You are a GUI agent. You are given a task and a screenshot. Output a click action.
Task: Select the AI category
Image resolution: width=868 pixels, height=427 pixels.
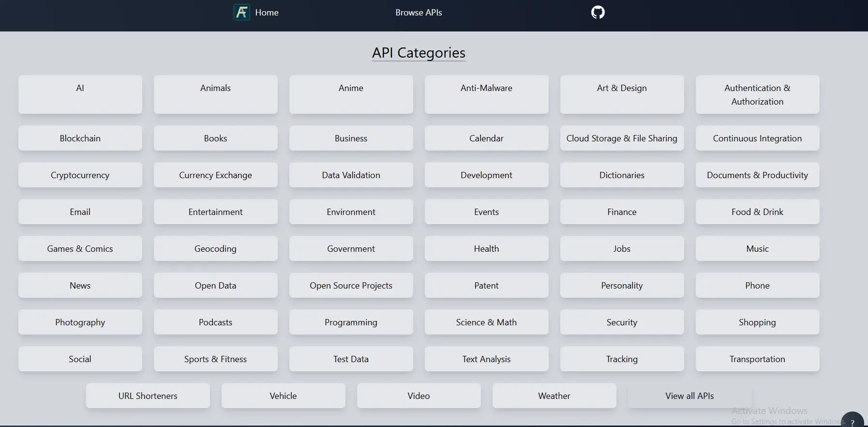[80, 94]
